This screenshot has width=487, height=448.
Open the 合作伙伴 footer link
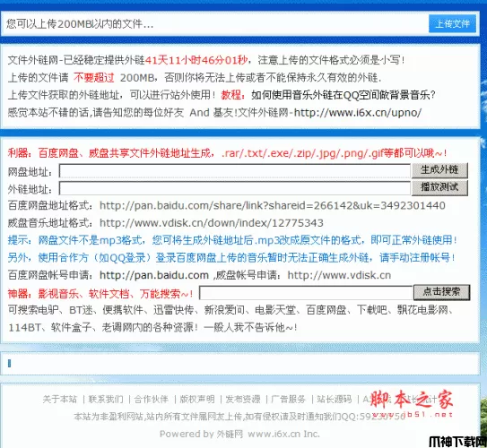point(152,399)
